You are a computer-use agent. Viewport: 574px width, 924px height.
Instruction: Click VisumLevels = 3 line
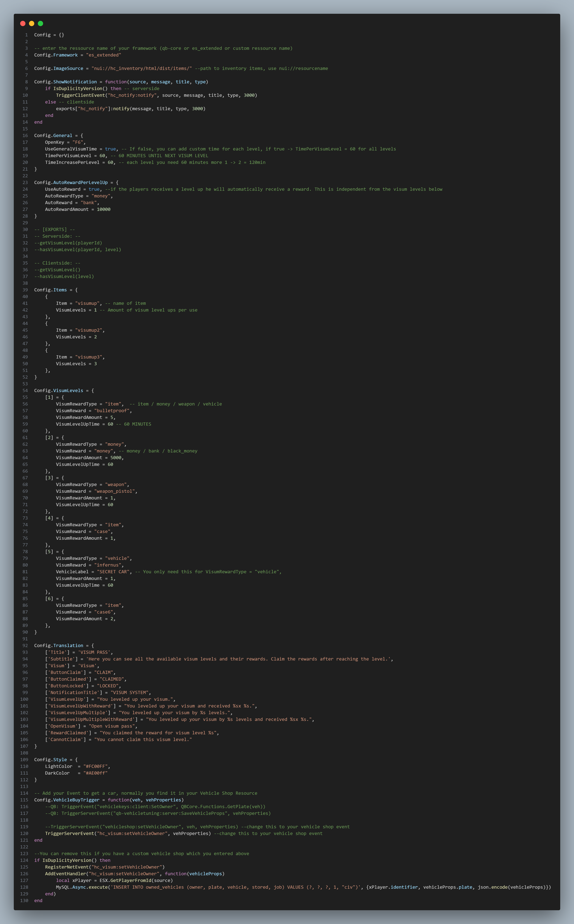click(x=76, y=364)
